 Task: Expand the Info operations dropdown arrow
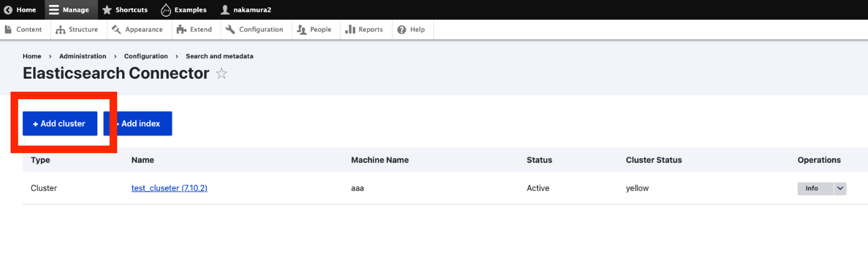tap(840, 188)
